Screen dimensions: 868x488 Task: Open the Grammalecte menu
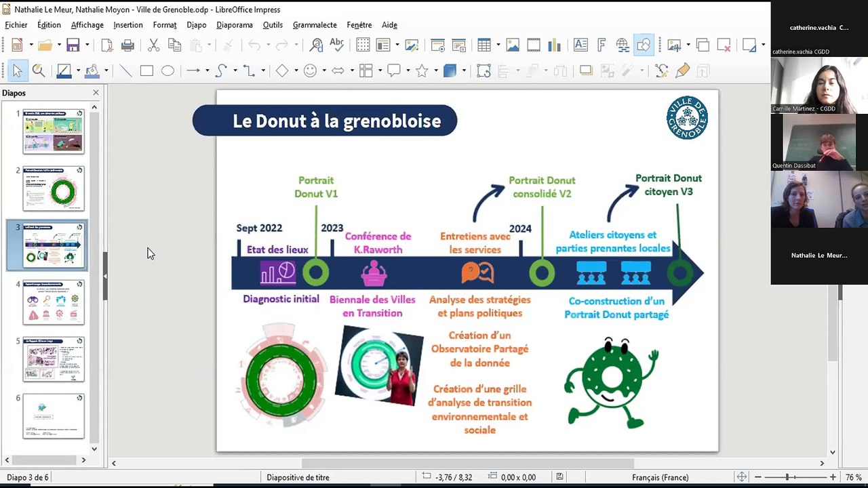[315, 25]
